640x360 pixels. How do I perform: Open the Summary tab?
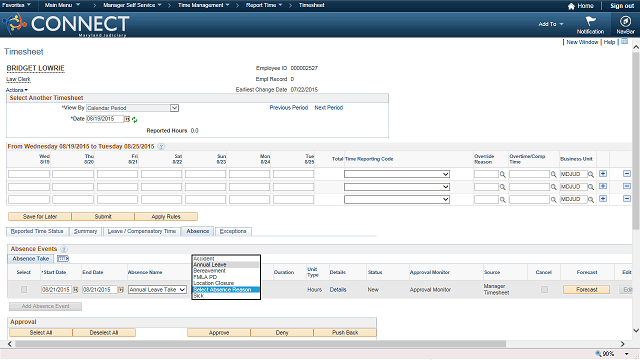pos(85,231)
